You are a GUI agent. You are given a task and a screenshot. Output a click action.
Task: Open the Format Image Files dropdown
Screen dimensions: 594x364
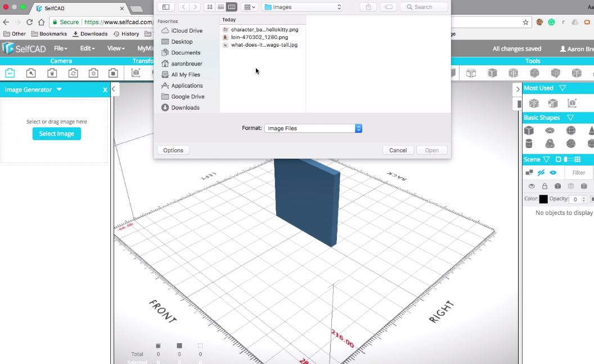pos(313,128)
